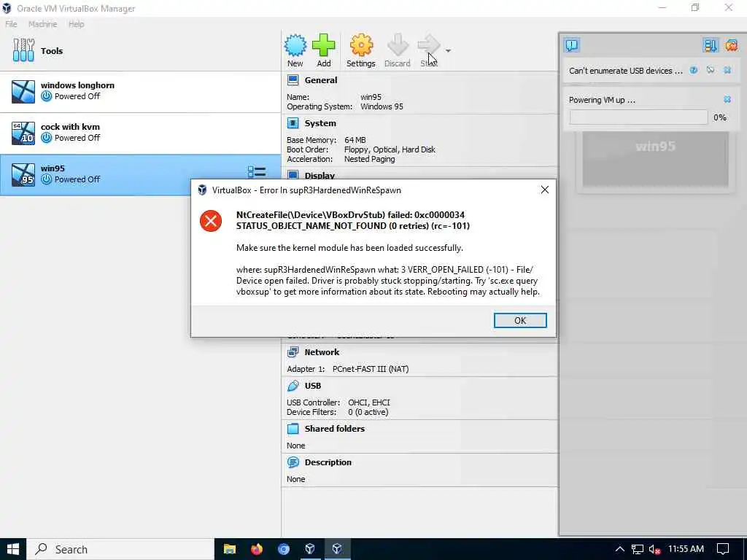Open the Help menu
This screenshot has height=560, width=747.
click(76, 24)
